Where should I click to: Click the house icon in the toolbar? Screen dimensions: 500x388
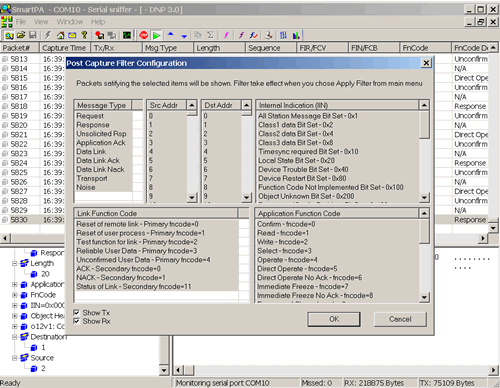pyautogui.click(x=60, y=35)
